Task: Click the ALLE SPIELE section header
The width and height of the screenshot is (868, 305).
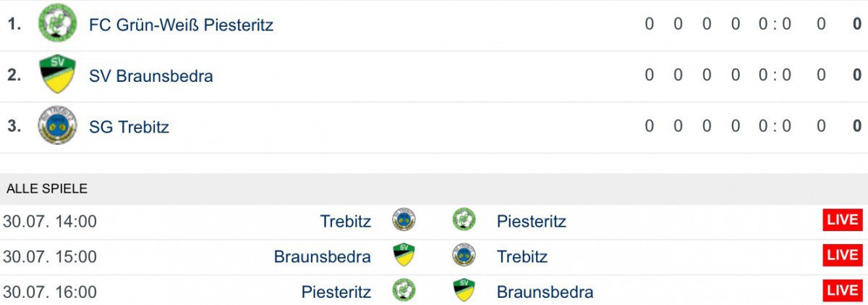Action: (47, 189)
